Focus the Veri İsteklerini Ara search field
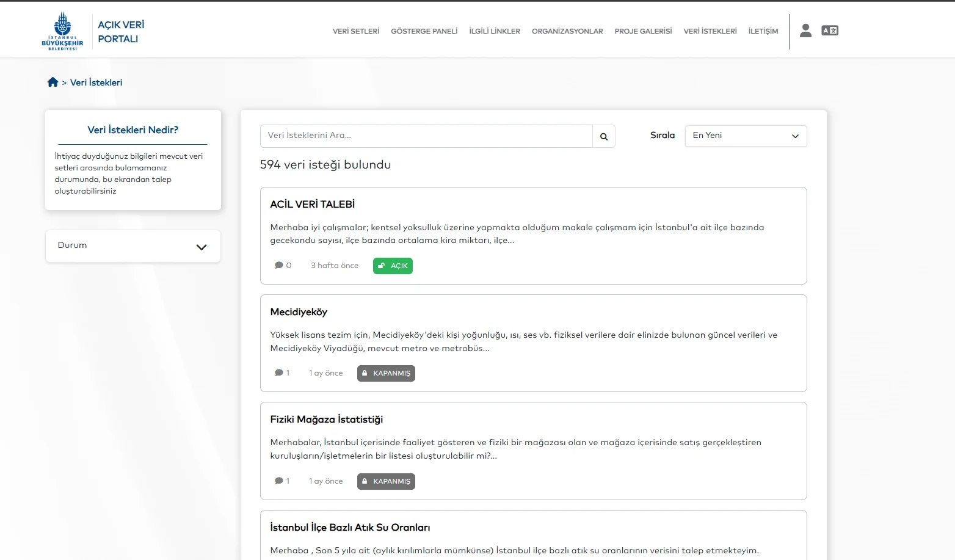Screen dimensions: 955x560 (x=426, y=136)
